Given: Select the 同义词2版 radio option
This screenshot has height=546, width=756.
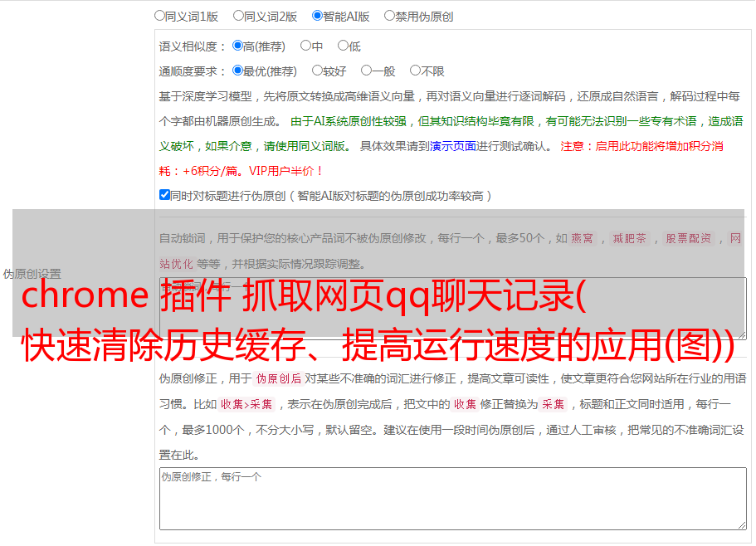Looking at the screenshot, I should pyautogui.click(x=238, y=16).
